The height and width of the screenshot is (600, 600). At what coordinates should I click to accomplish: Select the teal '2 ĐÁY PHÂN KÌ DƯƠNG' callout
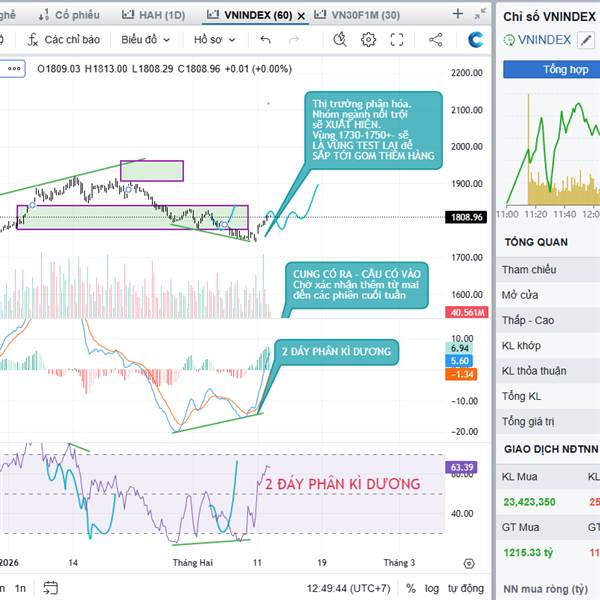[x=337, y=352]
